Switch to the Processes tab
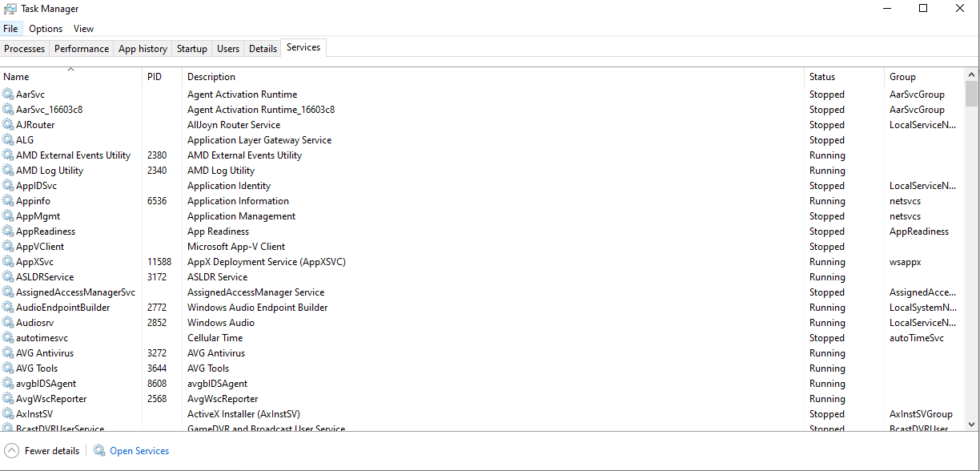 [x=25, y=49]
